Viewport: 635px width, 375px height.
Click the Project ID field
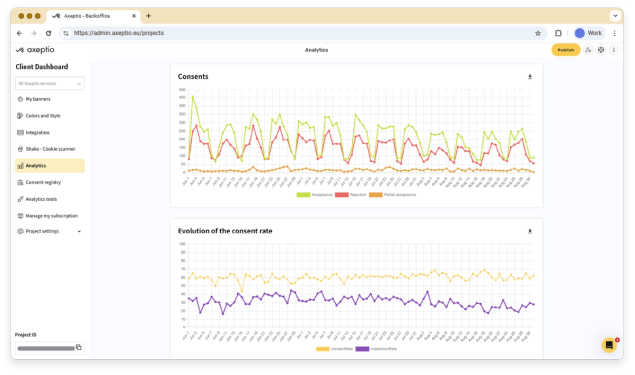coord(50,348)
